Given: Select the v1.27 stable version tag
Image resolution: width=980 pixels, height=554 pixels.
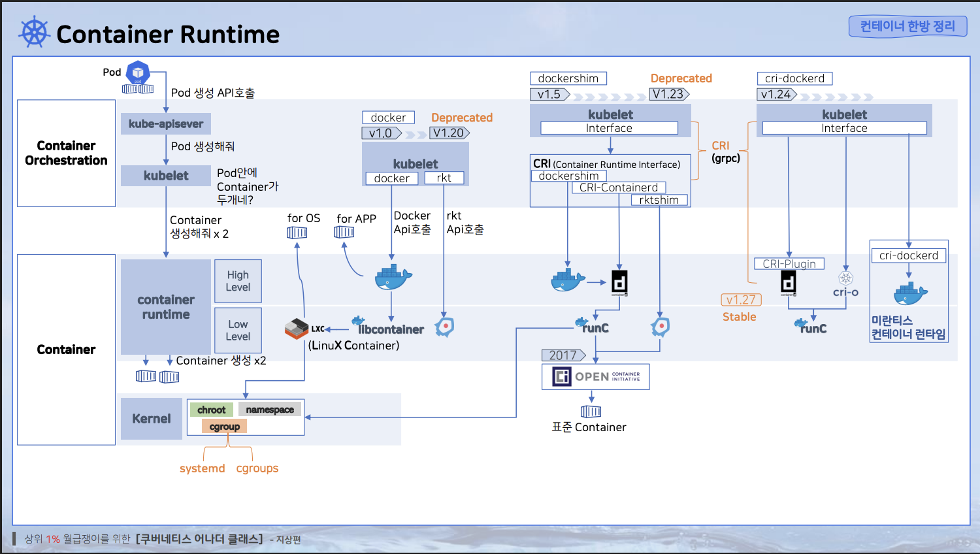Looking at the screenshot, I should pyautogui.click(x=742, y=300).
